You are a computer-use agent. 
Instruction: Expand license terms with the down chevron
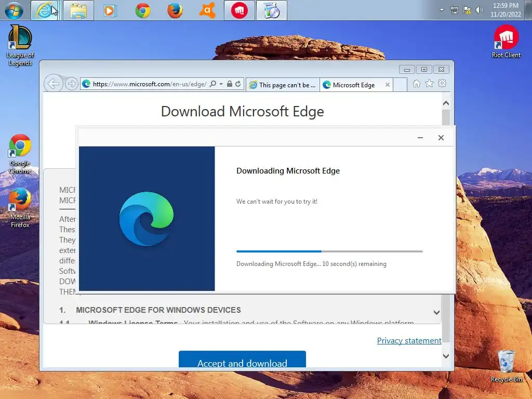point(436,312)
